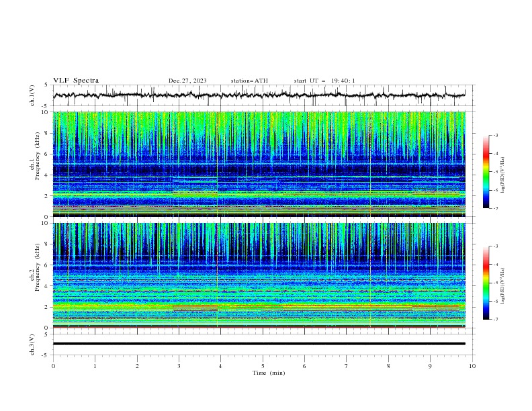
Task: Click the "5" tick of the ch.1(V) axis
Action: point(46,85)
